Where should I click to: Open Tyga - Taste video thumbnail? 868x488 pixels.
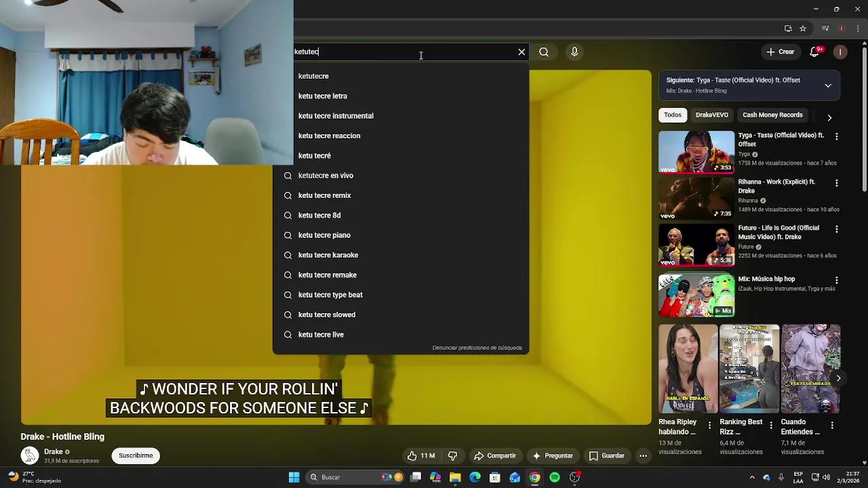[696, 152]
